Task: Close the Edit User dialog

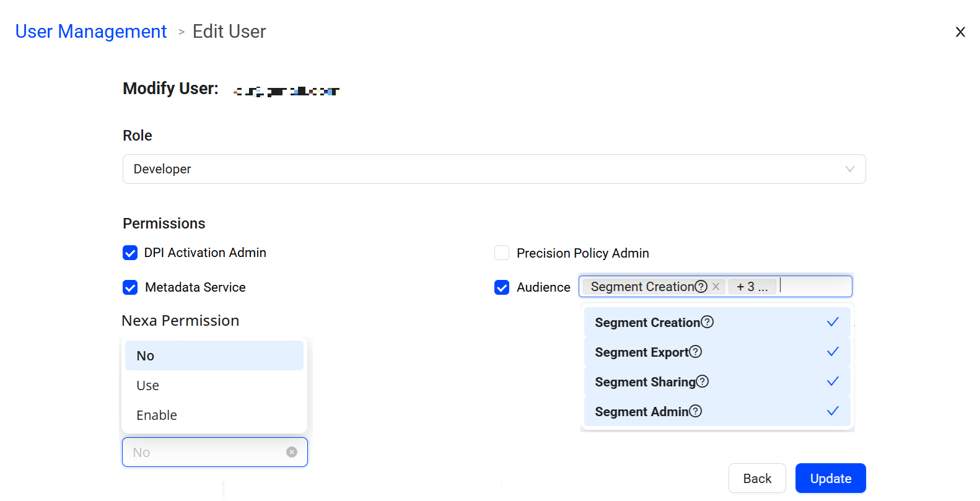Action: (960, 32)
